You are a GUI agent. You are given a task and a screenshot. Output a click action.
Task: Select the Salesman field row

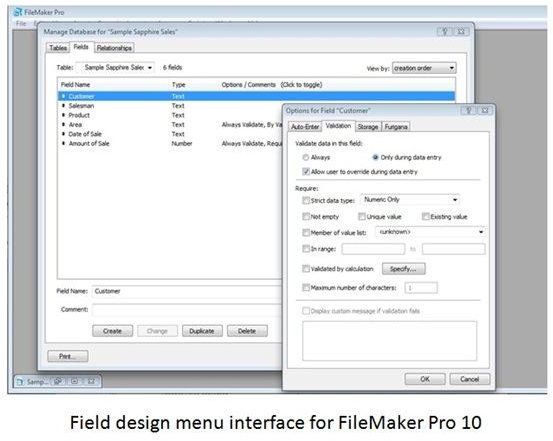coord(171,105)
